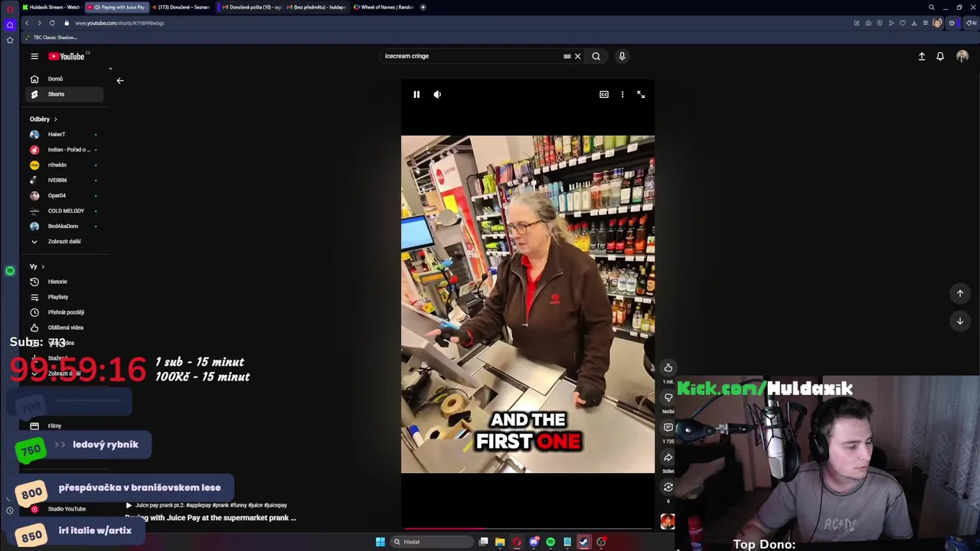Screen dimensions: 980x551
Task: Click the Remix icon on the Short
Action: (668, 487)
